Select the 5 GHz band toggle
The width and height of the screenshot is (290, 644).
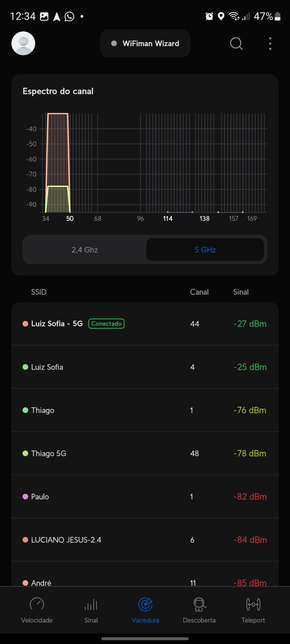(205, 250)
